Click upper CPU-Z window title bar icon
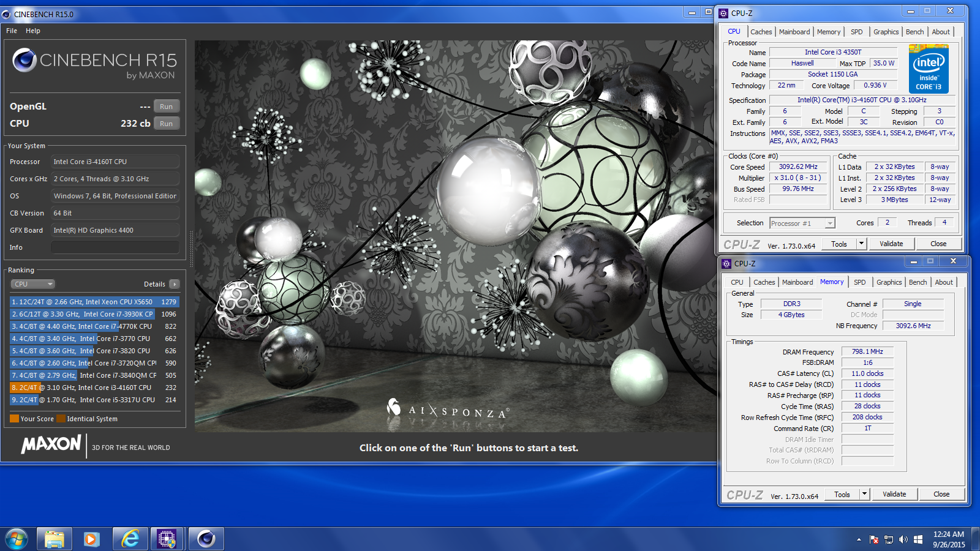 (723, 13)
